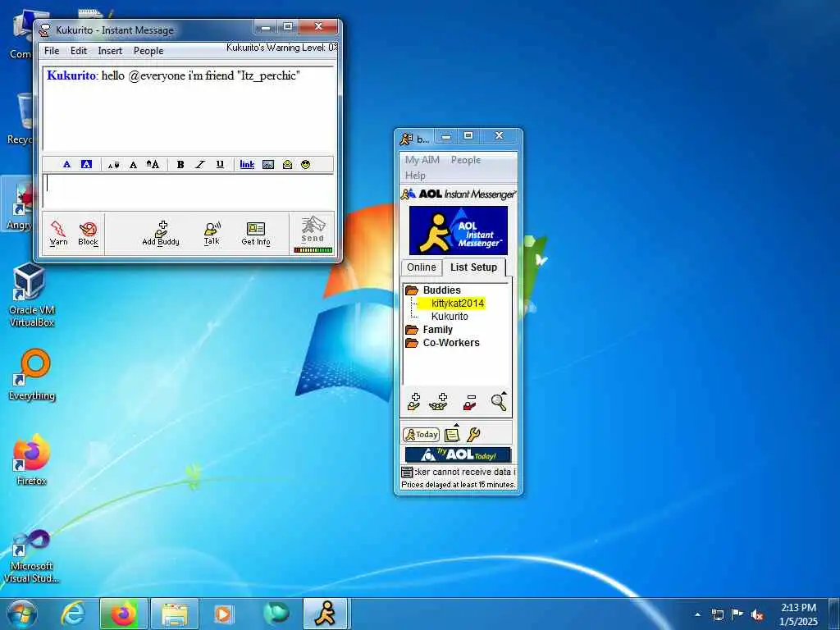Click the add buddy icon in List Setup
Viewport: 840px width, 630px height.
(x=413, y=402)
